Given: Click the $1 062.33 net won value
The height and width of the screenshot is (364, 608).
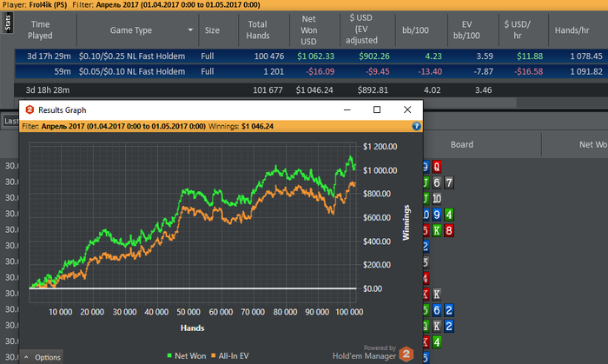Looking at the screenshot, I should tap(315, 56).
